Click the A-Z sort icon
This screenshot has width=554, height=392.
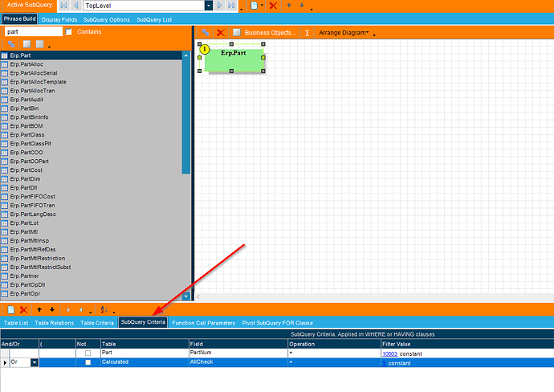[104, 309]
